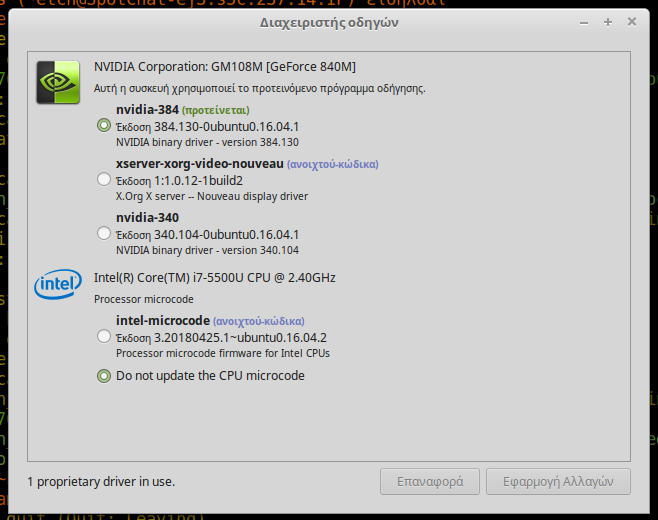Viewport: 658px width, 520px height.
Task: Click the green προτείνεται label
Action: (216, 110)
